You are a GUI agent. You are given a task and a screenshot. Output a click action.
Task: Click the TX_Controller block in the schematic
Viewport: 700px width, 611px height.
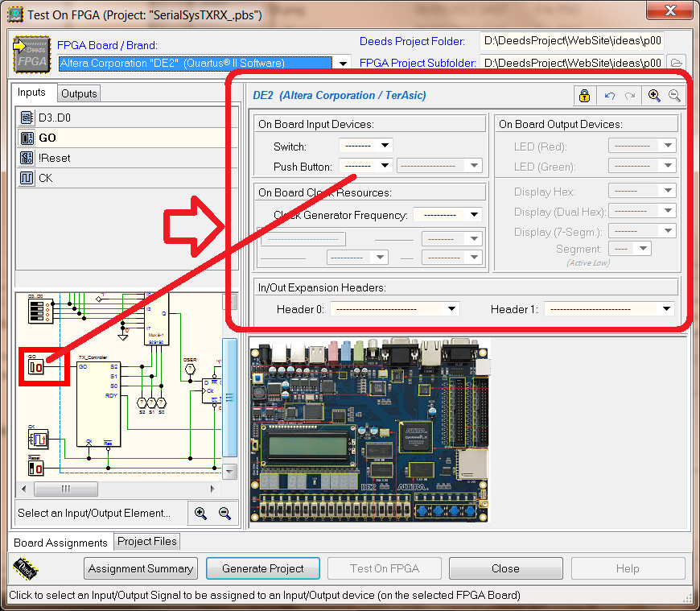98,404
